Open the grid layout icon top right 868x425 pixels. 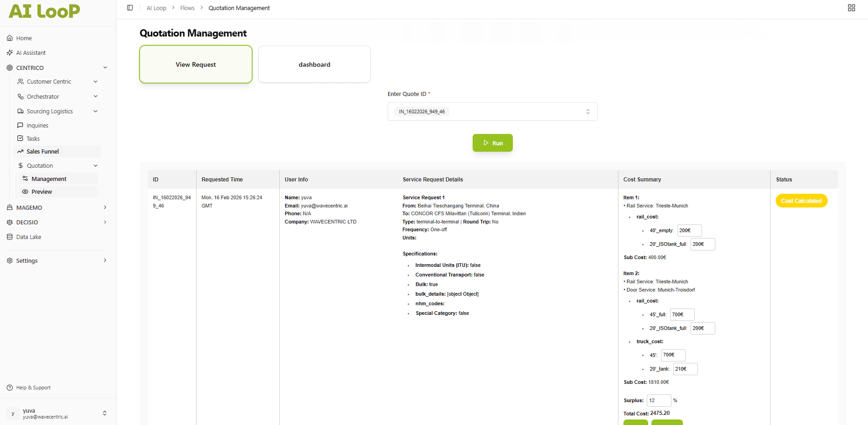point(851,8)
